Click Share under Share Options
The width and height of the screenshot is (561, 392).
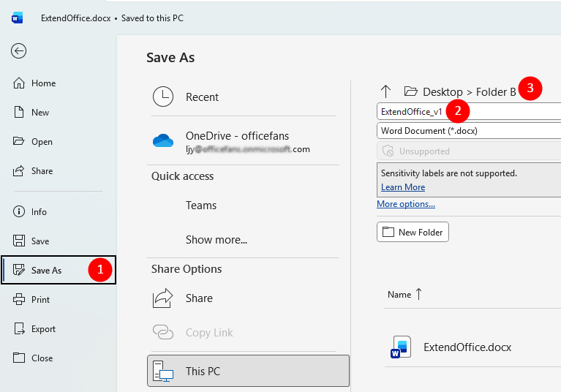(x=199, y=298)
